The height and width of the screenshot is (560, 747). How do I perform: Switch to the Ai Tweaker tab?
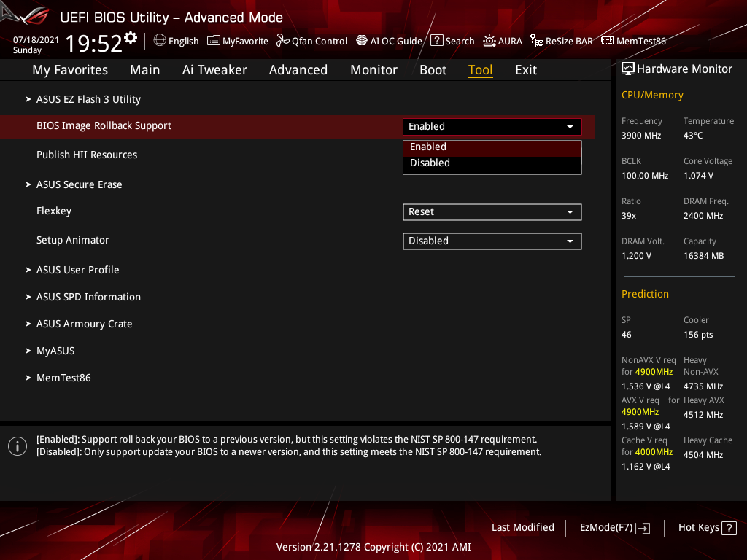pyautogui.click(x=214, y=69)
